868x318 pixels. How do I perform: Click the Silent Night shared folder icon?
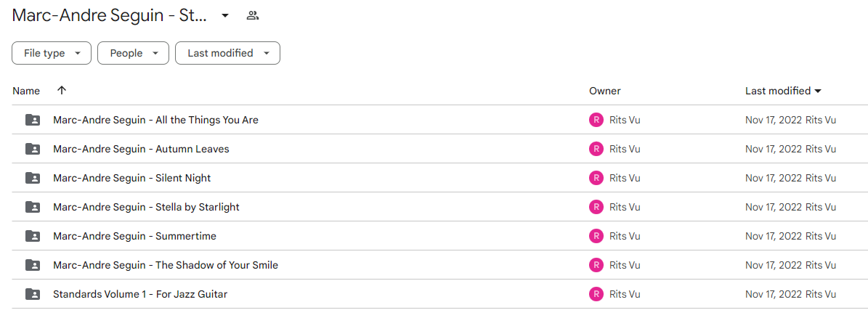pyautogui.click(x=33, y=178)
